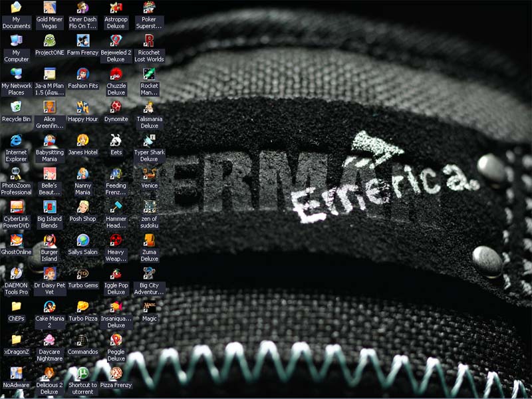The image size is (532, 399).
Task: Click the My Network Places icon
Action: coord(16,74)
